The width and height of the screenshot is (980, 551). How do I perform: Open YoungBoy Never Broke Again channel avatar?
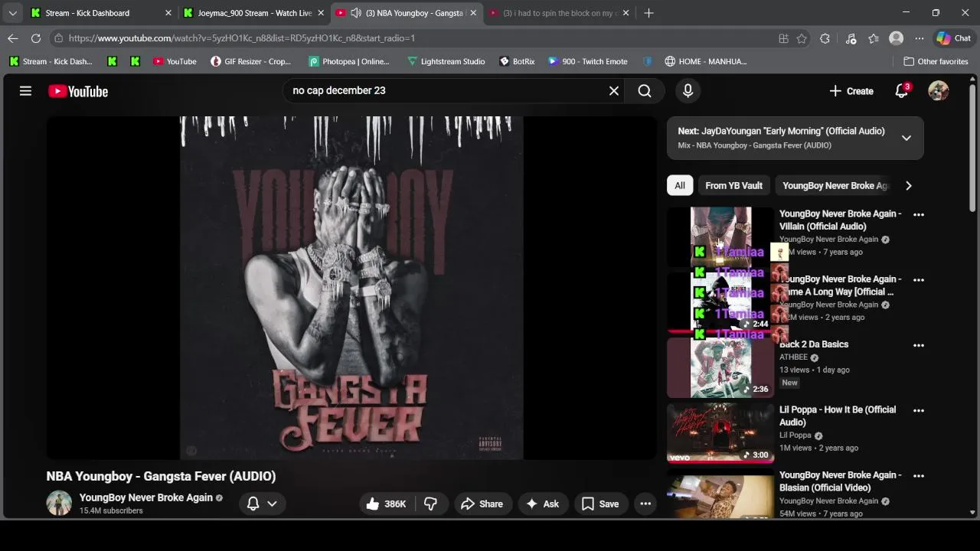point(59,503)
